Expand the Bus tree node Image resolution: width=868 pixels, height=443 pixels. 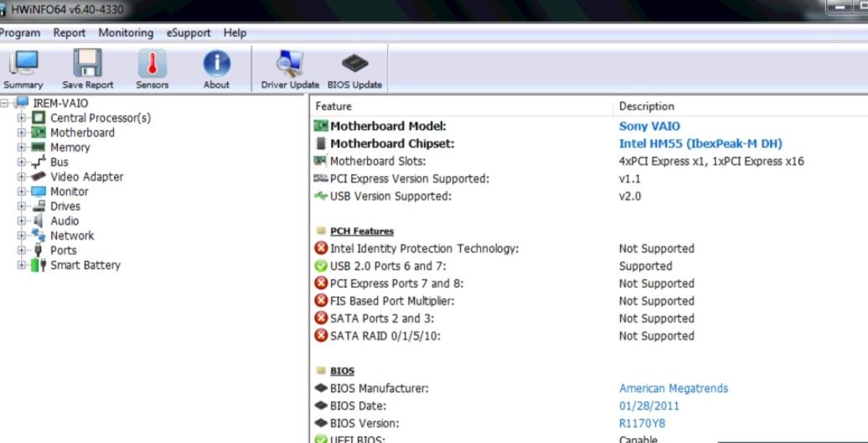(22, 162)
